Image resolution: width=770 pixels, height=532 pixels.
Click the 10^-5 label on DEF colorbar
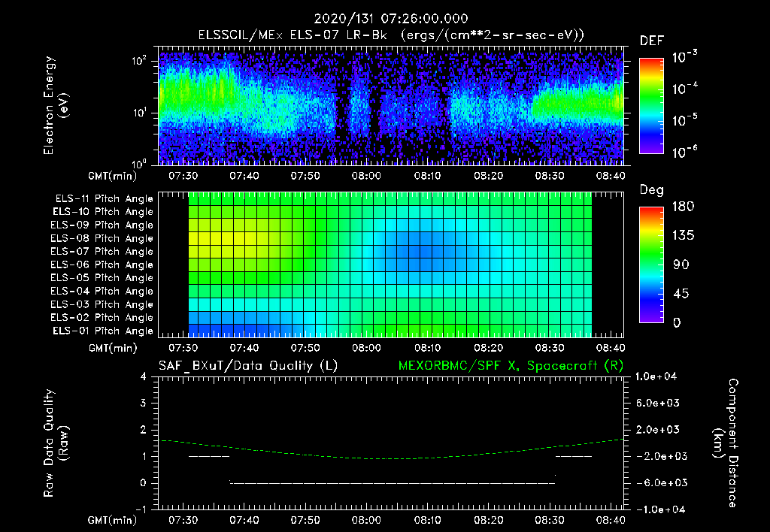point(685,120)
